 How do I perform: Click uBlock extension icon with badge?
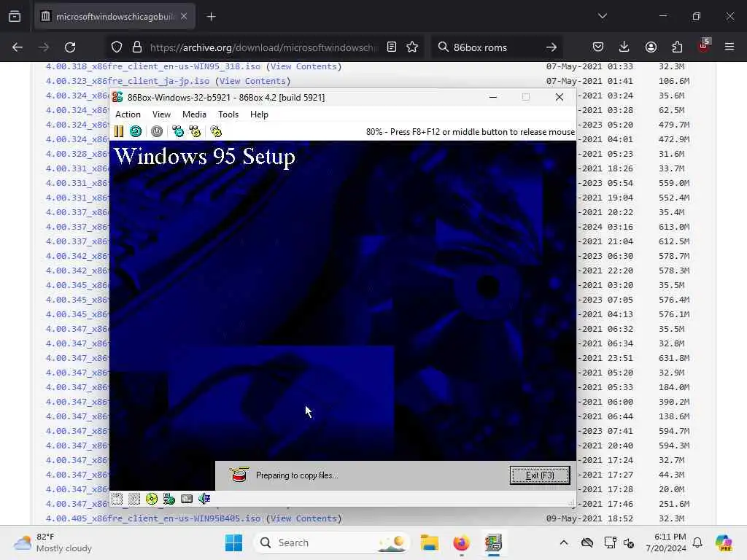[704, 46]
